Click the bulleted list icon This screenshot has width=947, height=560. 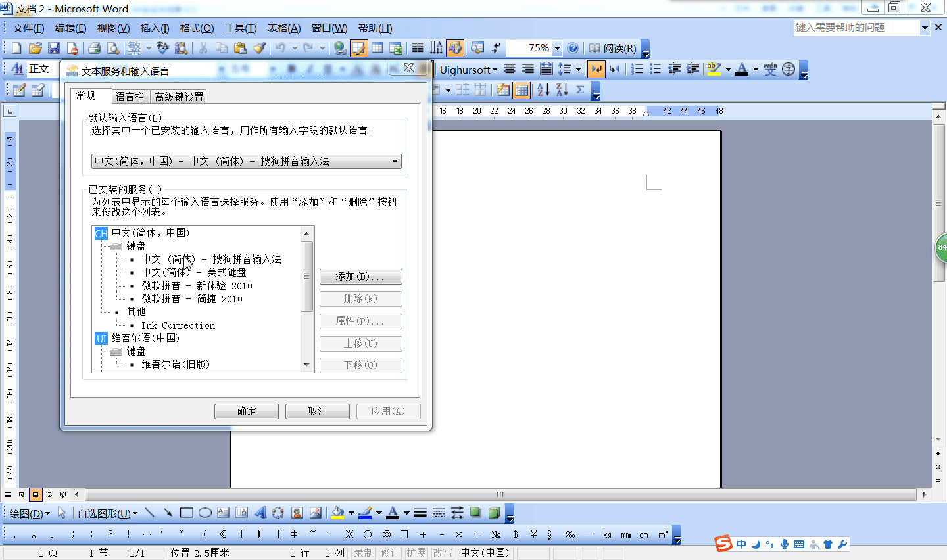tap(655, 69)
